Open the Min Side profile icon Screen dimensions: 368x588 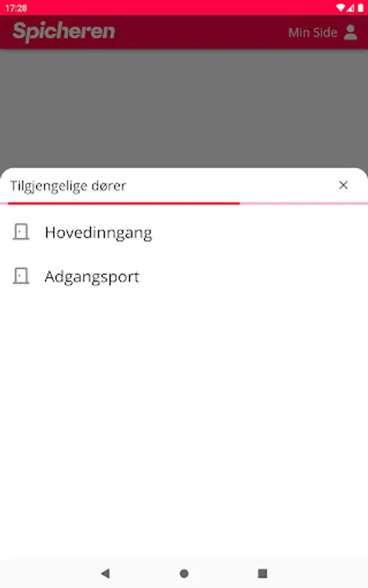351,32
